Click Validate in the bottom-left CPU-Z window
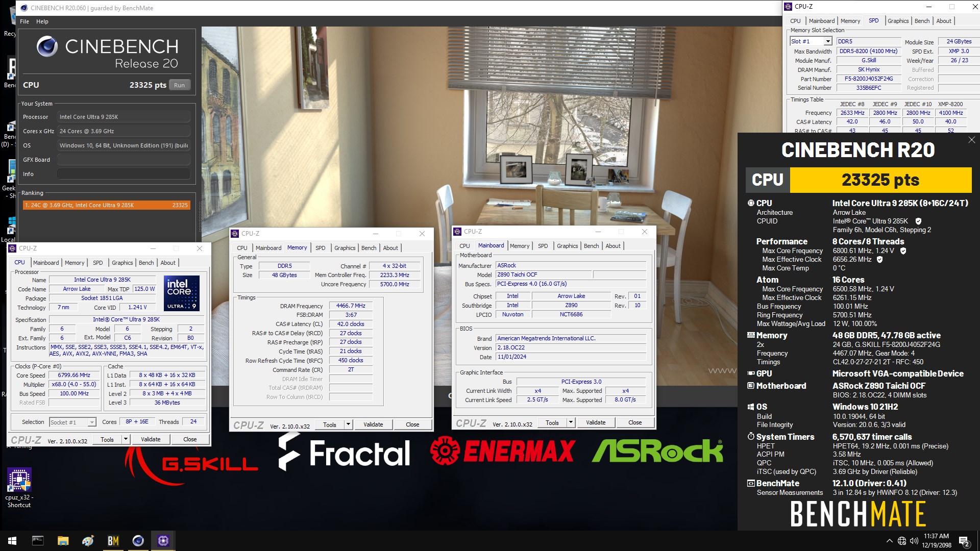Image resolution: width=980 pixels, height=551 pixels. pos(151,439)
